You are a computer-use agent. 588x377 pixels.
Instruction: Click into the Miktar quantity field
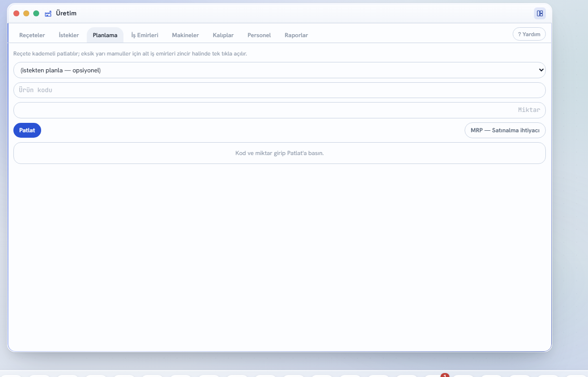click(280, 110)
